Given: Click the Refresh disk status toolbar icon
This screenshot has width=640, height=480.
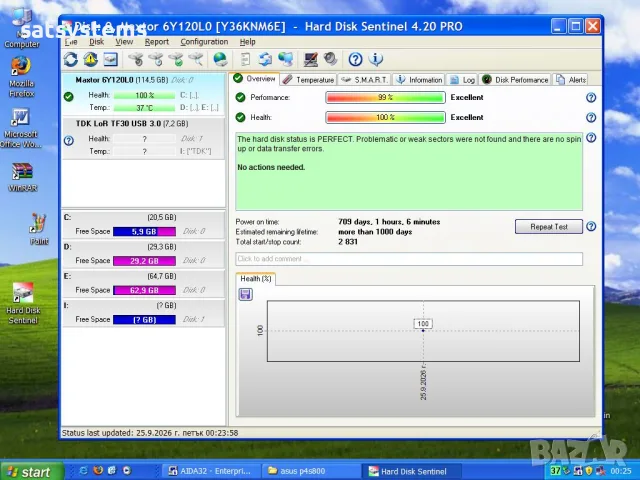Looking at the screenshot, I should [71, 60].
